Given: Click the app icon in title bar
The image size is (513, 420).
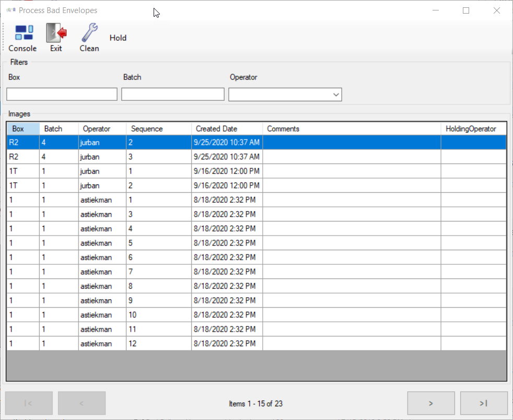Looking at the screenshot, I should [11, 10].
